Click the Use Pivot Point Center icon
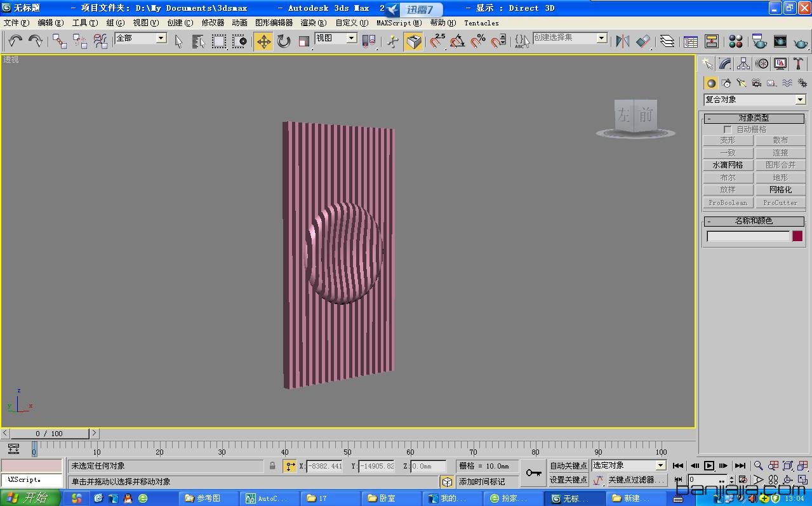Screen dimensions: 812x506 point(369,41)
